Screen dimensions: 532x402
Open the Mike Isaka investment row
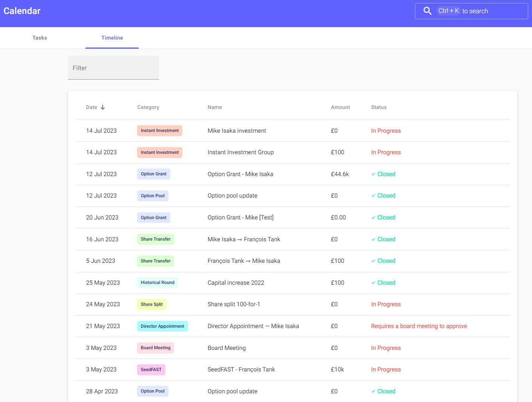point(237,131)
